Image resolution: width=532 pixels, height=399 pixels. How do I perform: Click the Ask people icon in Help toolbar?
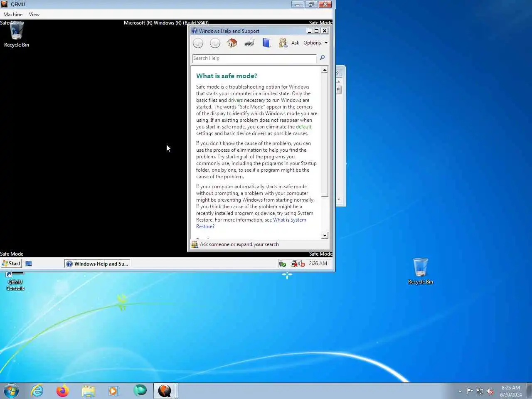click(283, 42)
